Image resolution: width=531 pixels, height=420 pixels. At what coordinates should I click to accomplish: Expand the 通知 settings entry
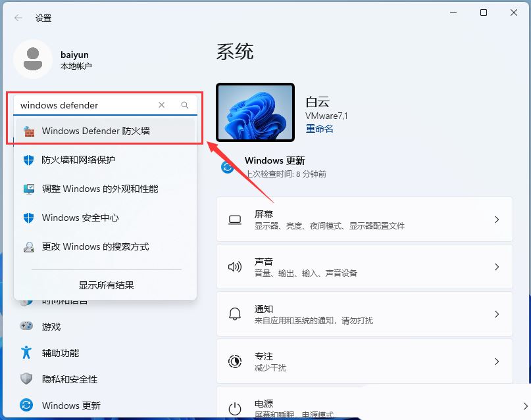pyautogui.click(x=365, y=314)
